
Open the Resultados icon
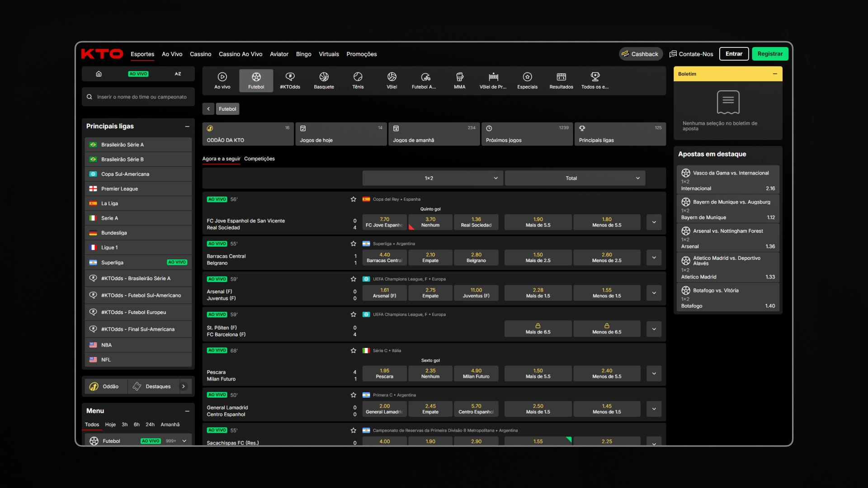tap(561, 81)
